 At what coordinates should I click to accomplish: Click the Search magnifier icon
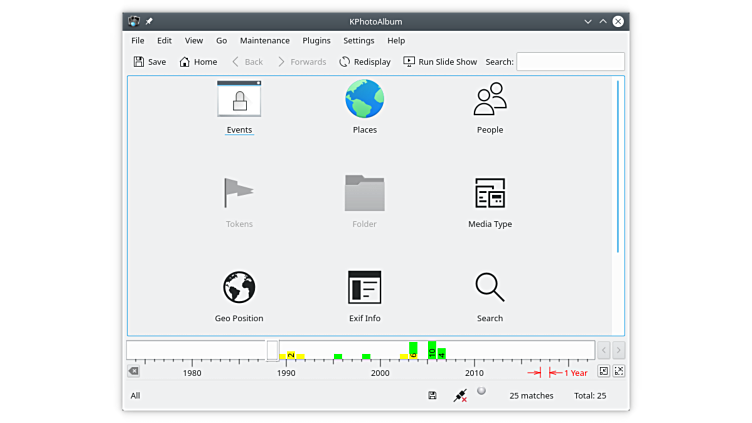coord(489,288)
